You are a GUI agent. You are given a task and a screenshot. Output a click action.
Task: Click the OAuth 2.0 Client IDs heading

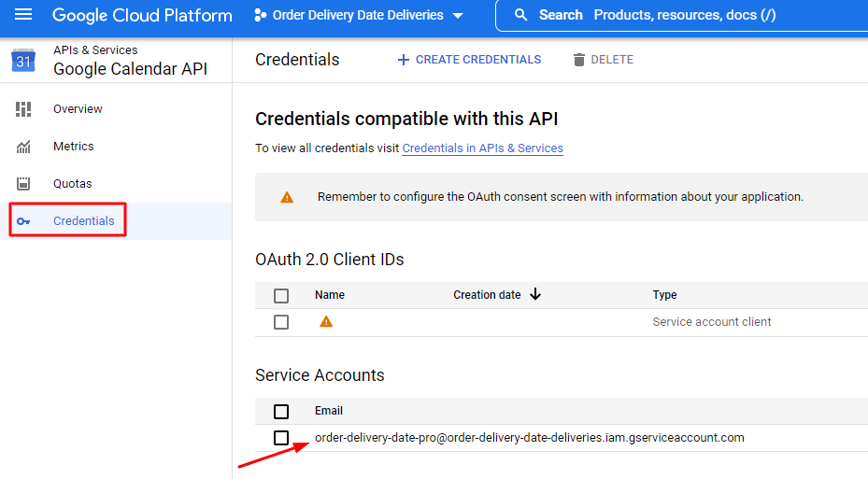tap(330, 260)
